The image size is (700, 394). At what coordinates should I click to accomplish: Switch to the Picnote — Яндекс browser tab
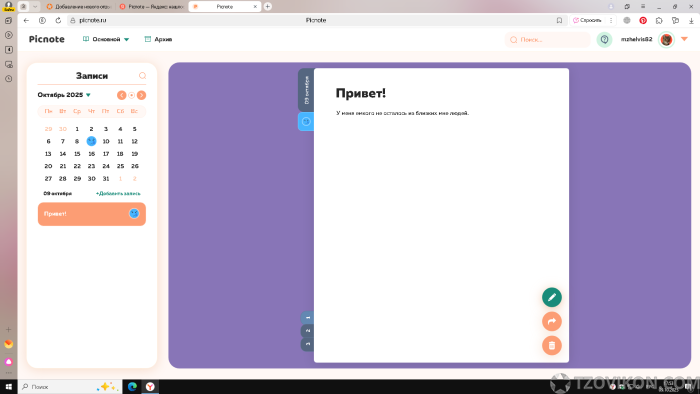point(152,7)
